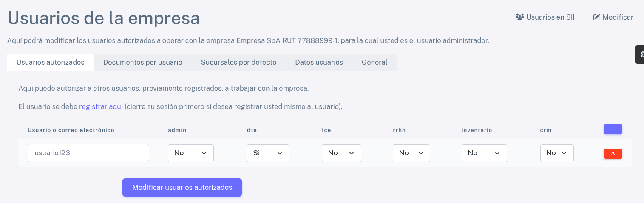Open the lce permission dropdown
Viewport: 644px width, 203px height.
(341, 153)
